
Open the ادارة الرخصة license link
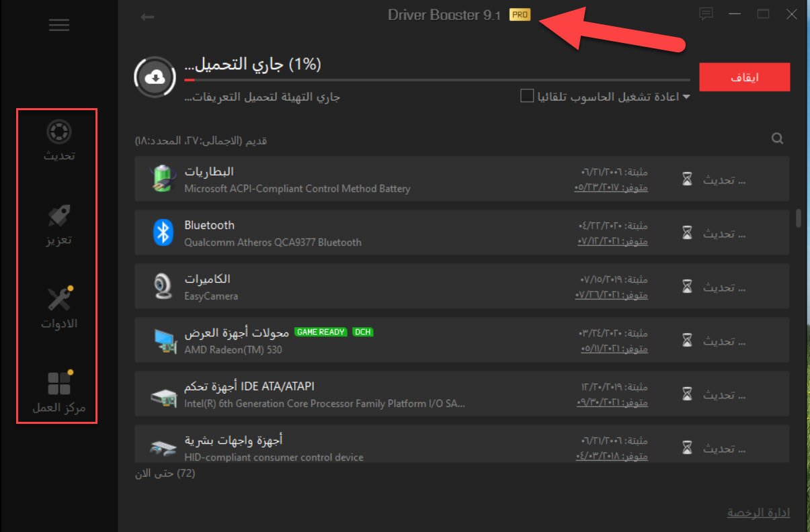pyautogui.click(x=758, y=513)
